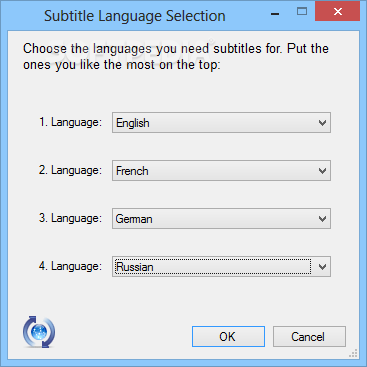The height and width of the screenshot is (367, 367).
Task: Click the "1. Language:" label
Action: click(x=70, y=122)
